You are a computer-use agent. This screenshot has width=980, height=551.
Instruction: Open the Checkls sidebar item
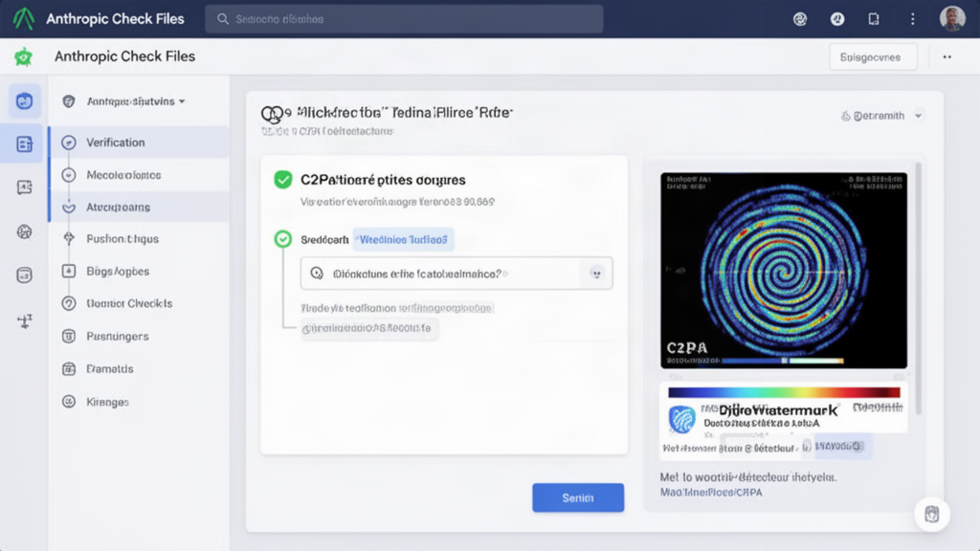[139, 303]
